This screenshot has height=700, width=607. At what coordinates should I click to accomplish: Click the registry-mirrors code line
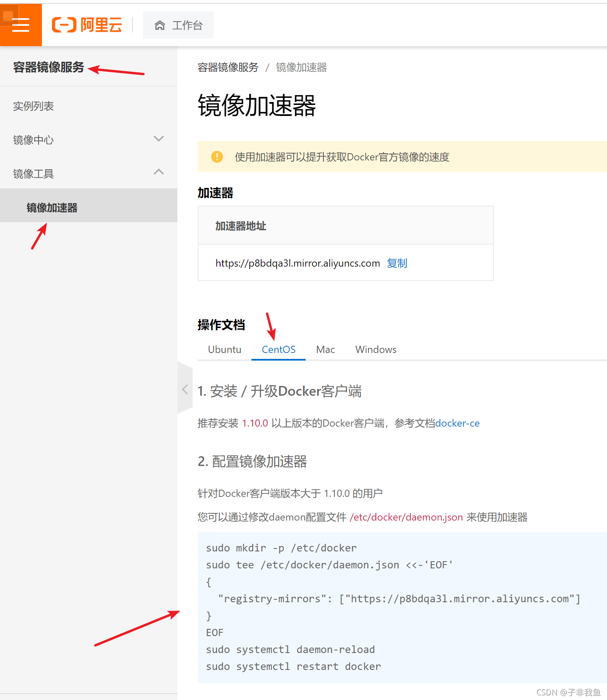point(399,599)
